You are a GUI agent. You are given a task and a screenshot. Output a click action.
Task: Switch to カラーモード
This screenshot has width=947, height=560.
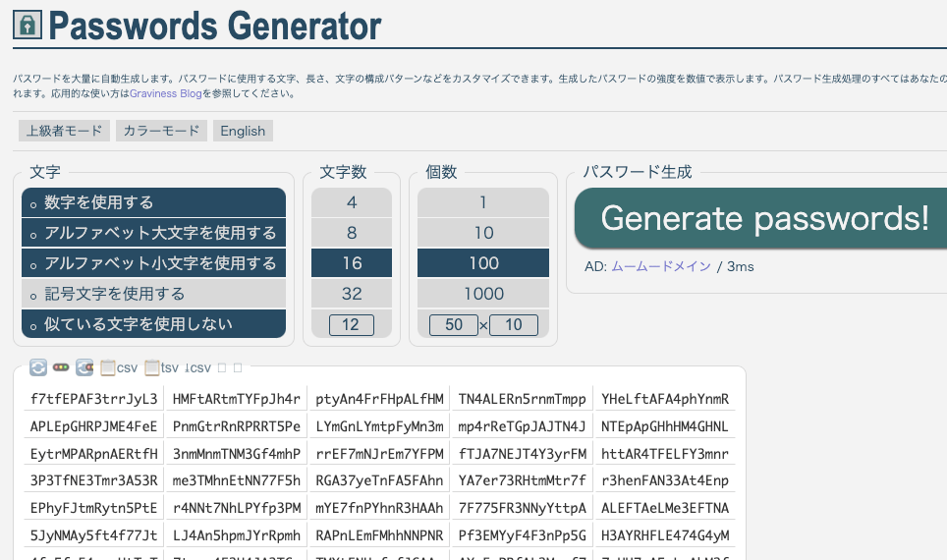161,131
